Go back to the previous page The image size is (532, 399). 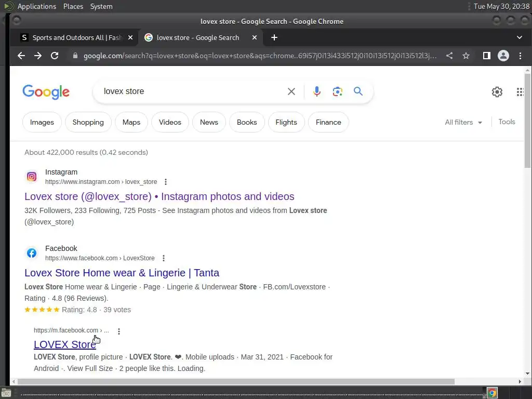(x=21, y=56)
